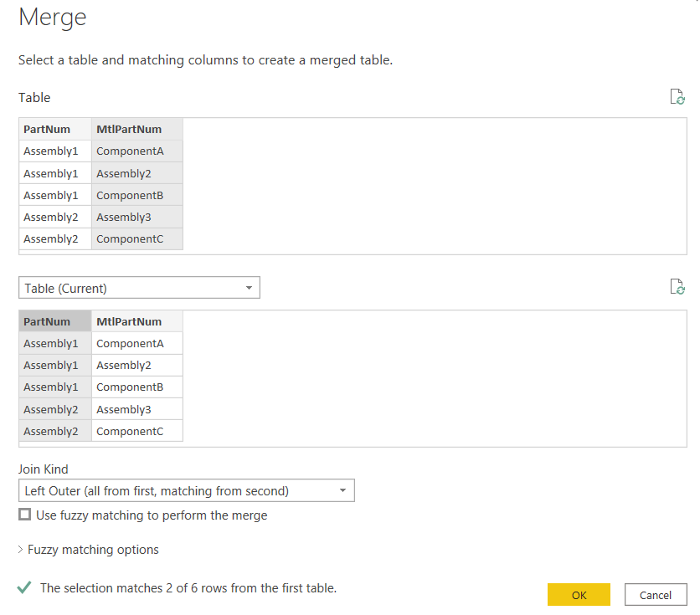The width and height of the screenshot is (700, 615).
Task: Click ComponentC cell in second table
Action: [137, 431]
